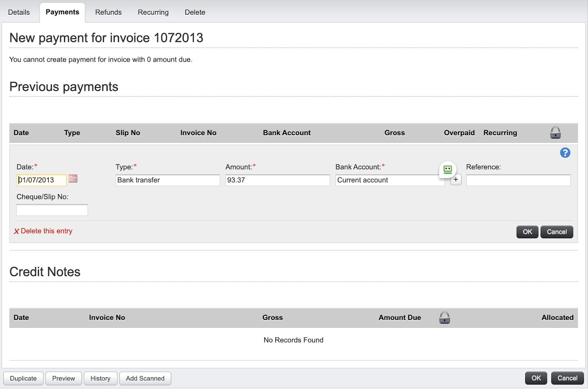Click the Duplicate button
The width and height of the screenshot is (588, 389).
[24, 378]
